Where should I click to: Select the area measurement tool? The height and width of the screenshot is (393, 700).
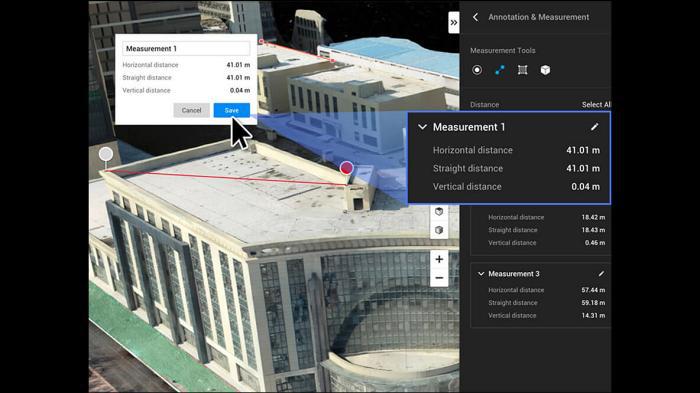522,70
